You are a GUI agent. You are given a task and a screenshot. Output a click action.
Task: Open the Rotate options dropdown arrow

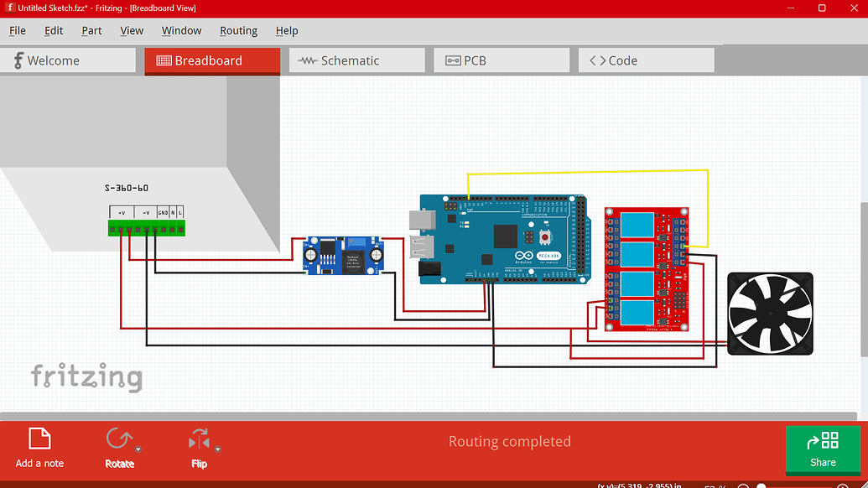[138, 449]
